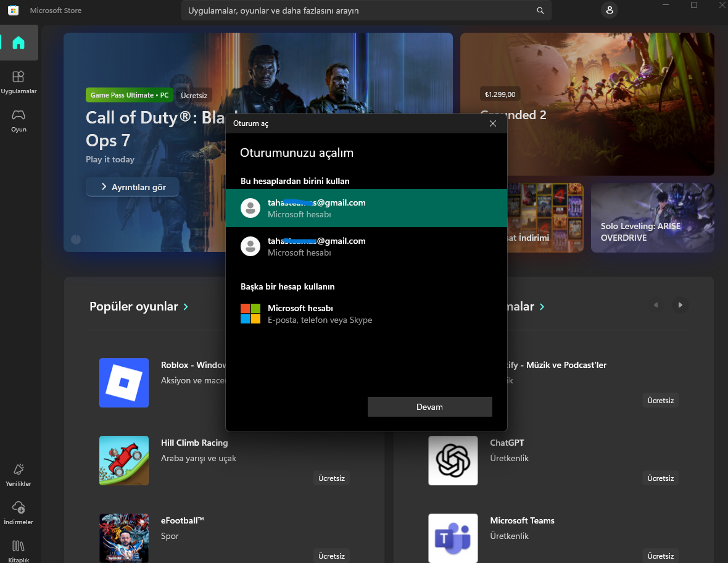This screenshot has height=563, width=728.
Task: Click the hero banner pause indicator circle
Action: click(76, 240)
